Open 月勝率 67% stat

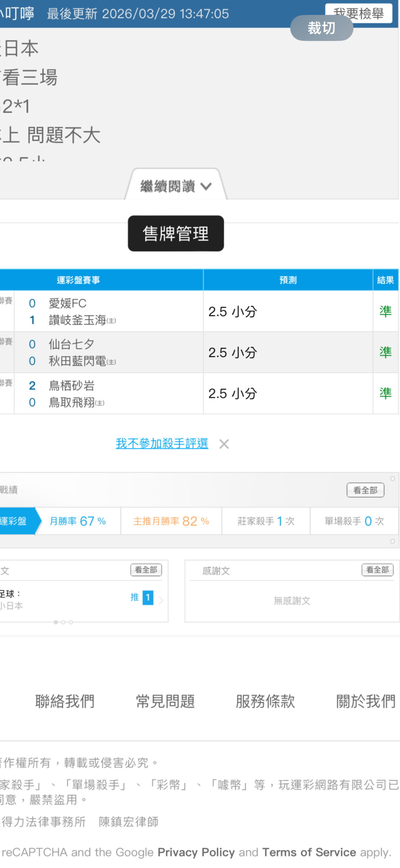[x=78, y=521]
